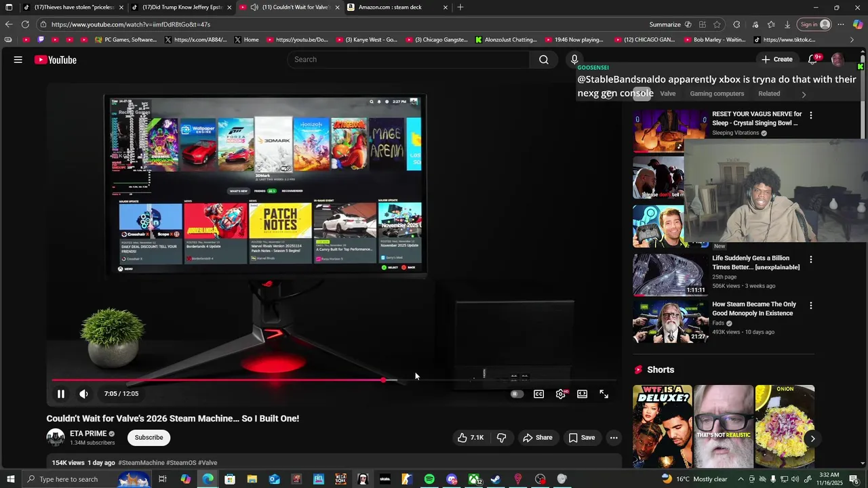Image resolution: width=868 pixels, height=488 pixels.
Task: Open Bob Marley bookmark
Action: [713, 40]
